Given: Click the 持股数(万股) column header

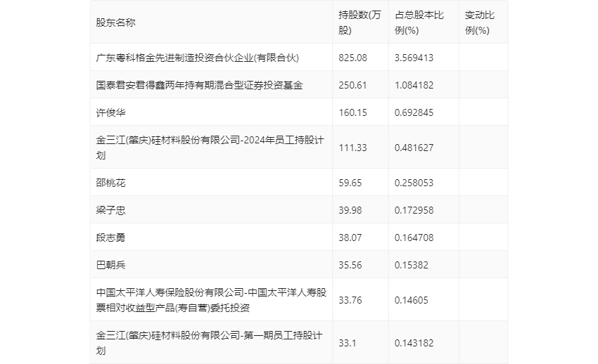Looking at the screenshot, I should [x=360, y=22].
